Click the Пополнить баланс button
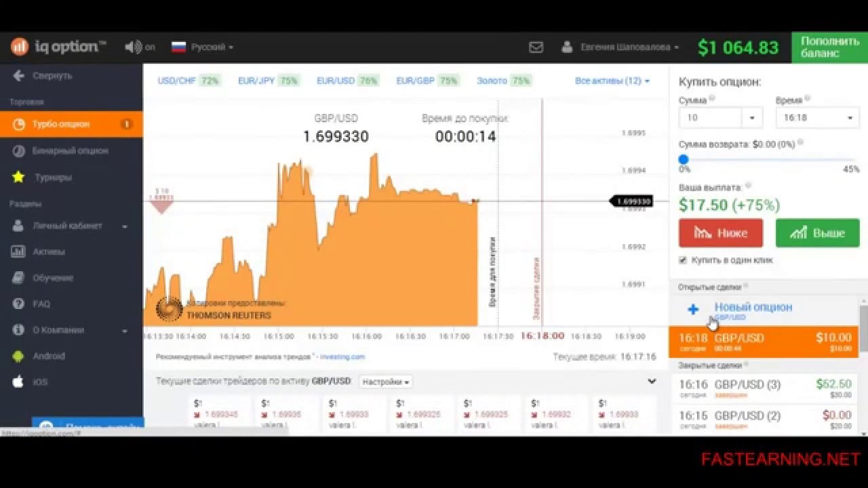 pyautogui.click(x=829, y=47)
